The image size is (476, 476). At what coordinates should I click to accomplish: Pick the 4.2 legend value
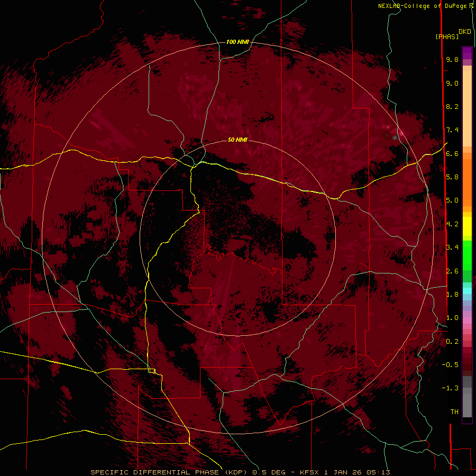click(452, 224)
